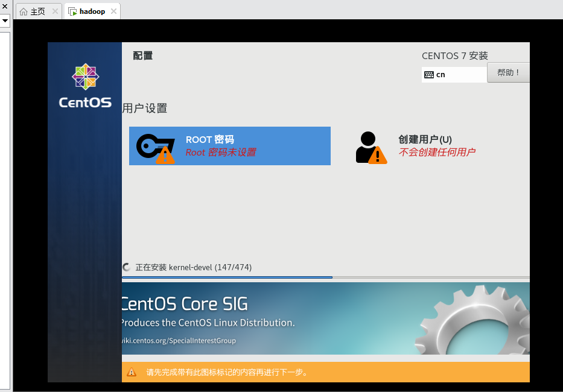Screen dimensions: 563x392
Task: Click the orange warning message 请先完成带有此图标标记的内容
Action: click(x=227, y=372)
